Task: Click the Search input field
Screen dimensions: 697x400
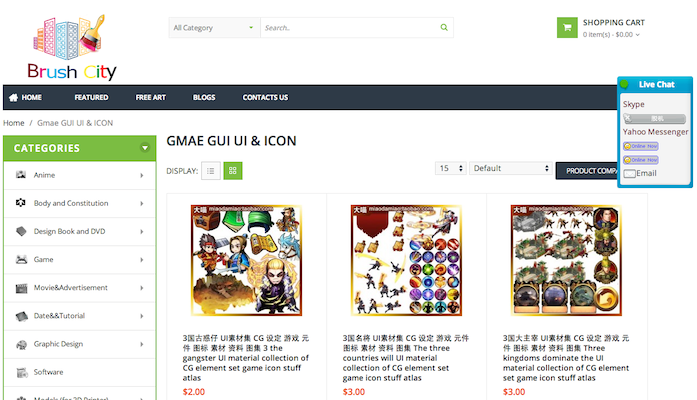Action: (x=351, y=28)
